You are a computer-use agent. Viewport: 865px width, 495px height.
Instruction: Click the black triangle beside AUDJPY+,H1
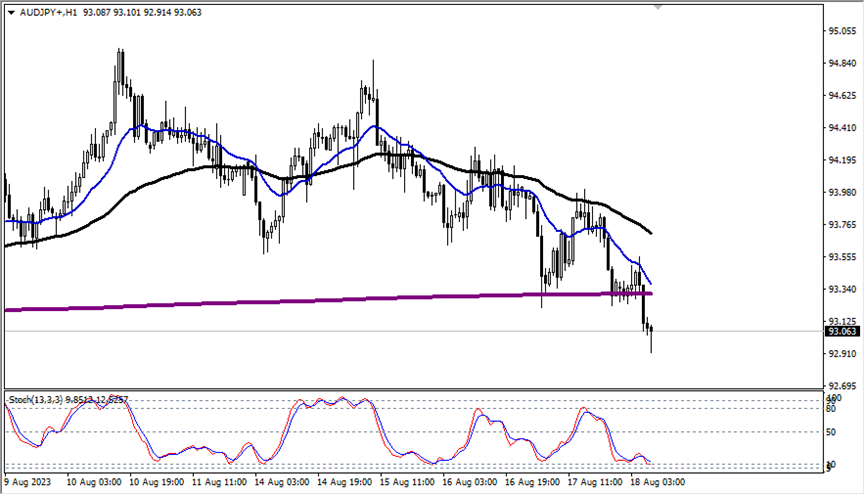point(11,12)
